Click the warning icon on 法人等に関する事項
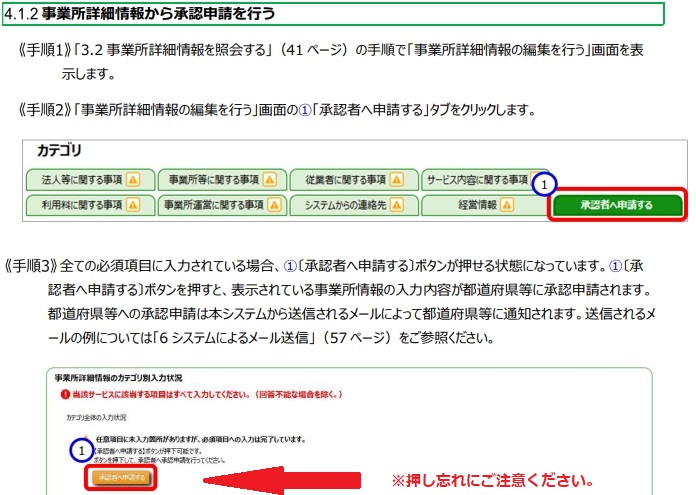696x495 pixels. tap(133, 180)
